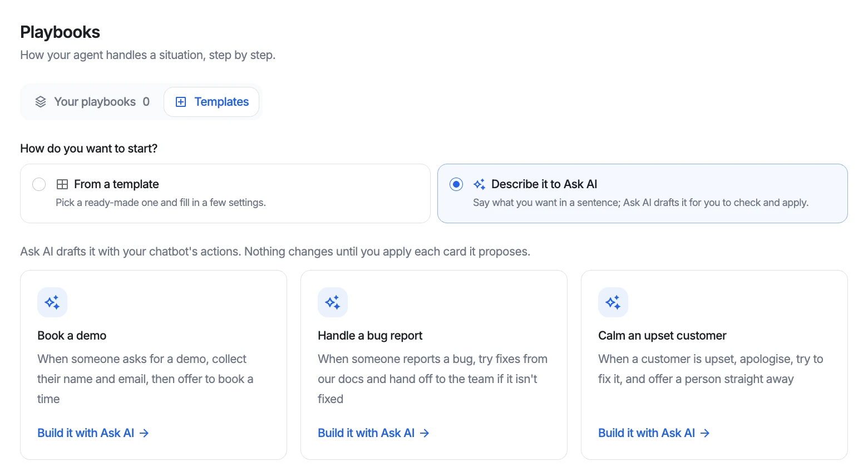The width and height of the screenshot is (868, 471).
Task: Click Build it with Ask AI under Handle a bug report
Action: [373, 433]
